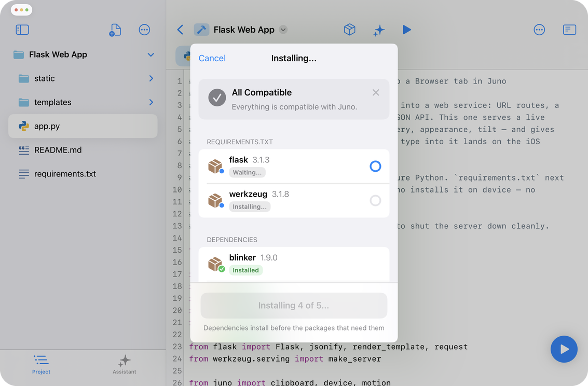588x386 pixels.
Task: Click the REQUIREMENTS.TXT section header
Action: [x=240, y=142]
